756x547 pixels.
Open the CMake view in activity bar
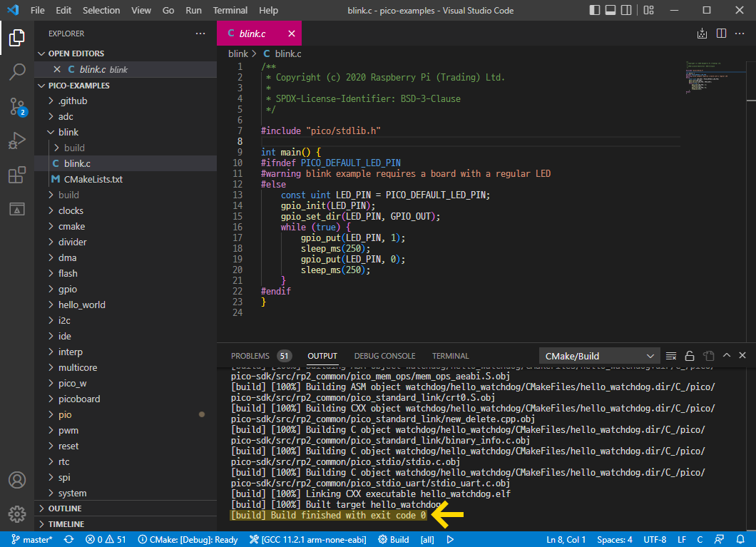17,209
